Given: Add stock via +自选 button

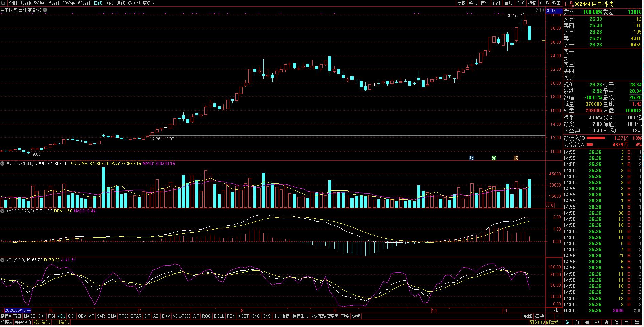Looking at the screenshot, I should click(544, 3).
